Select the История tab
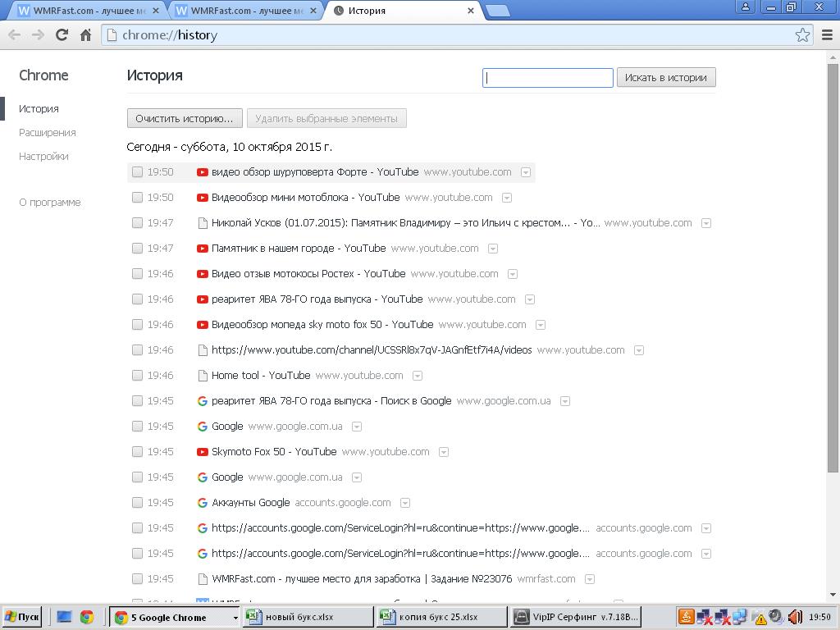This screenshot has height=630, width=840. click(x=404, y=11)
